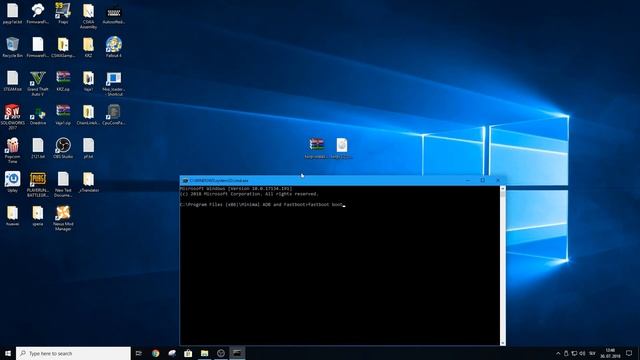Launch PLAYERUNKNOWN'S BATTLEGROUNDS shortcut
The image size is (640, 360).
(x=38, y=184)
